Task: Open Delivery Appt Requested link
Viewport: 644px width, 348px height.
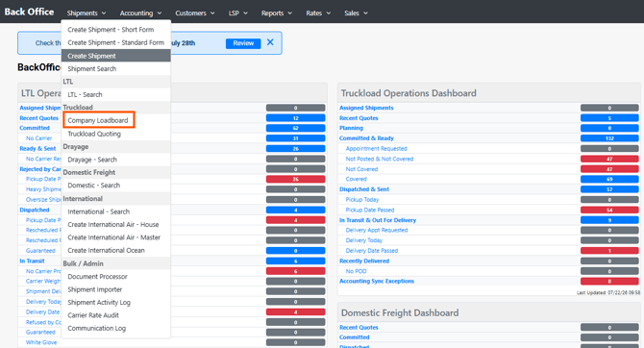Action: [377, 230]
